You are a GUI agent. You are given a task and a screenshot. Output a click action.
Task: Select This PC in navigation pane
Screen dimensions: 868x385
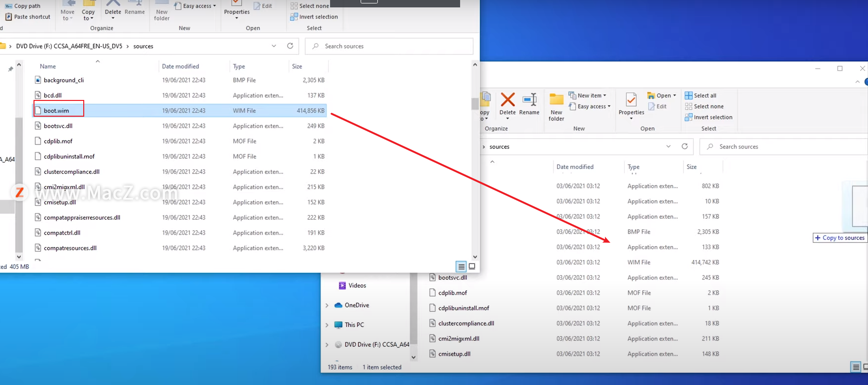click(x=354, y=325)
